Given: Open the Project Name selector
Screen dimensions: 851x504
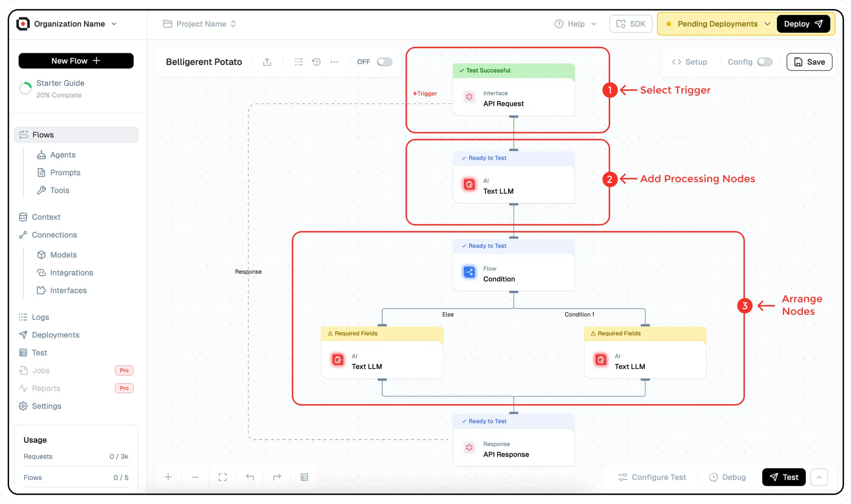Looking at the screenshot, I should (x=200, y=24).
